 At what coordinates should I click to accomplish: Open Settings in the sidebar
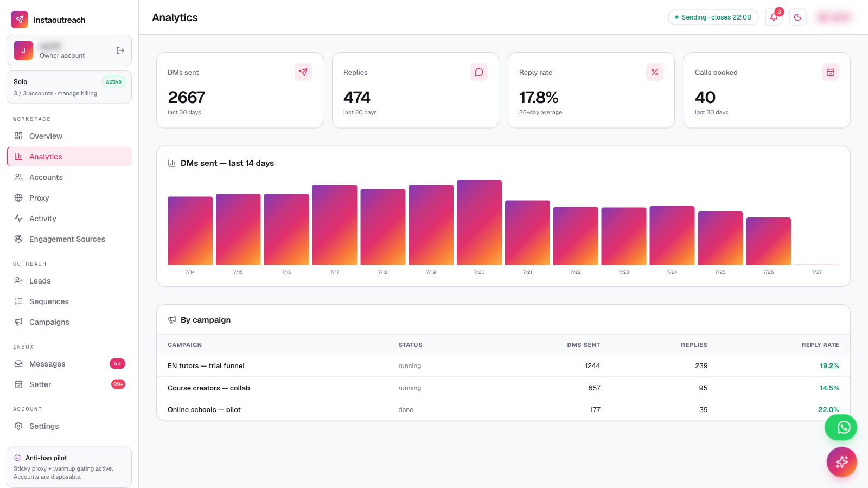pos(69,426)
